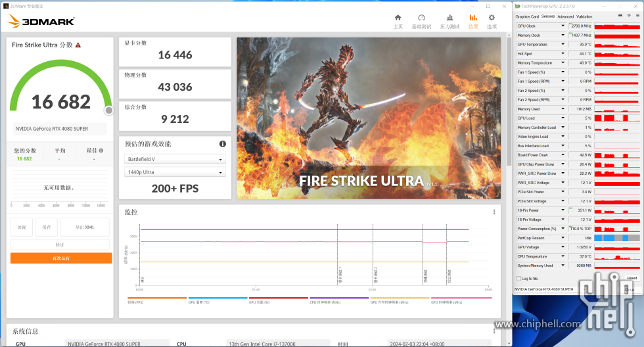Click the Power Consumption 110.9 % TDP value
644x347 pixels.
pos(580,229)
